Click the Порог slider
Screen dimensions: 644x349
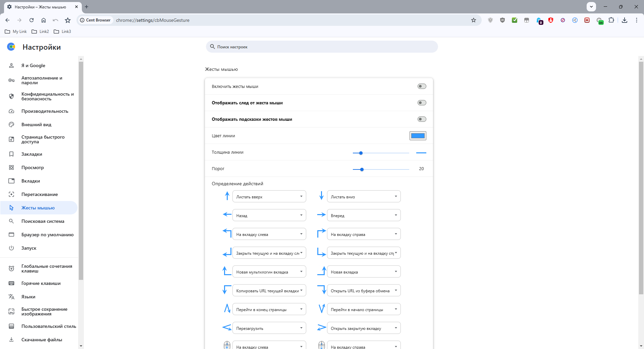tap(381, 169)
